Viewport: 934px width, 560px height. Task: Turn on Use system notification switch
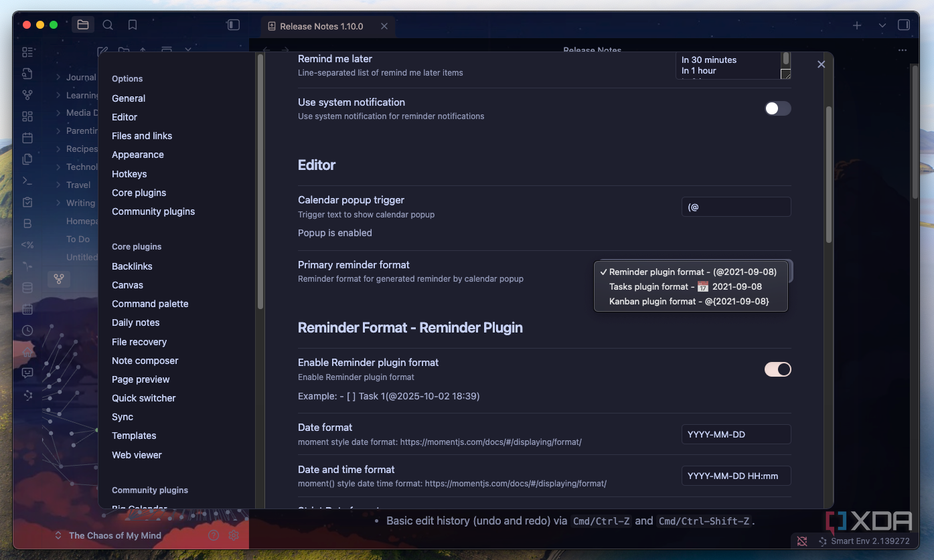tap(778, 108)
